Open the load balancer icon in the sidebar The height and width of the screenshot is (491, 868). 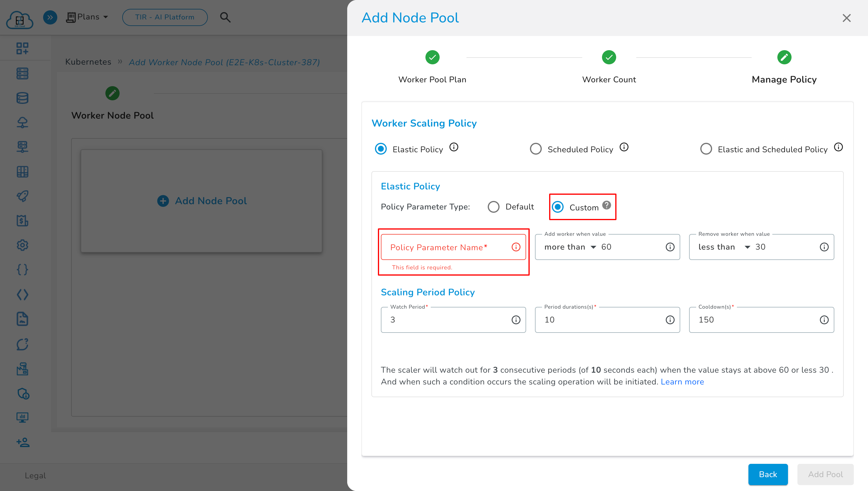point(23,147)
